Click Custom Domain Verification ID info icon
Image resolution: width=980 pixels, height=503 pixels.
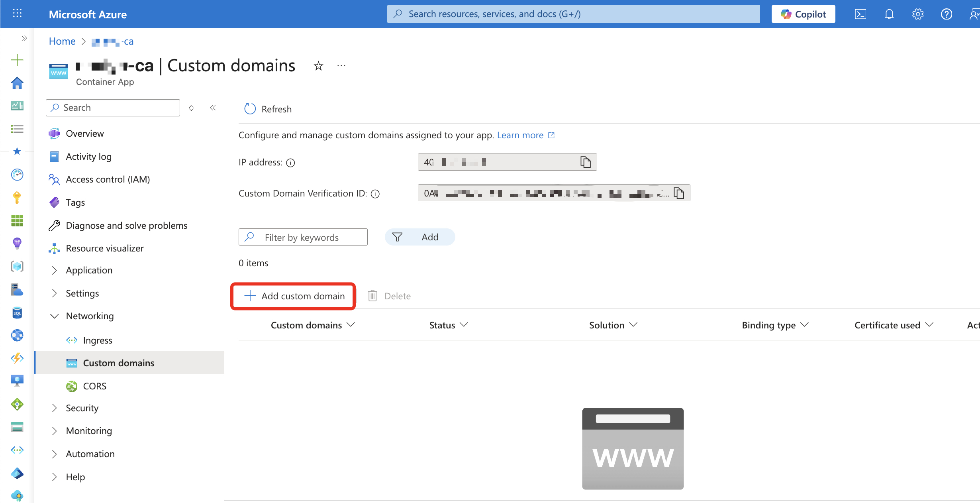coord(375,194)
